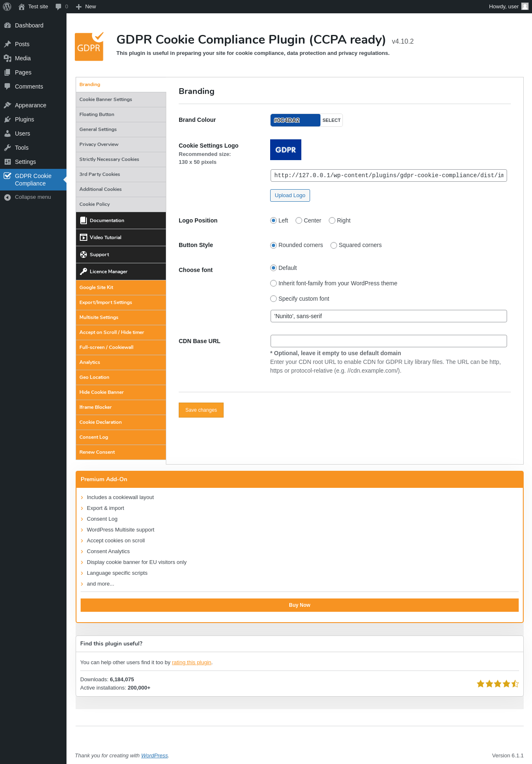Select Left logo position

[273, 220]
